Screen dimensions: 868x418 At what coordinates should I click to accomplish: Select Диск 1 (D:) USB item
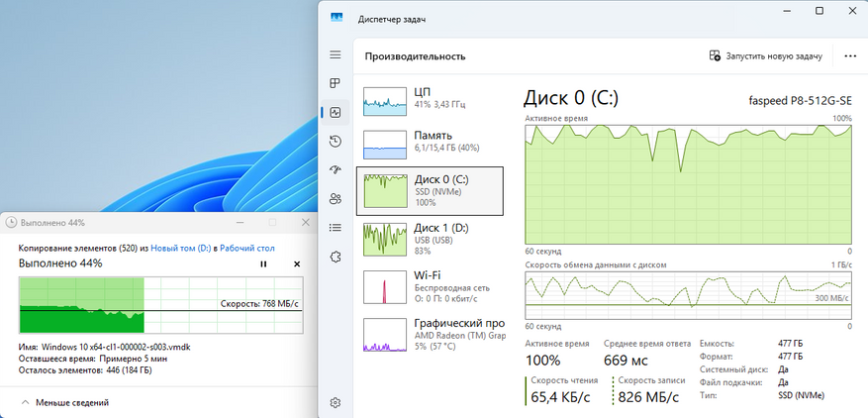pos(431,239)
